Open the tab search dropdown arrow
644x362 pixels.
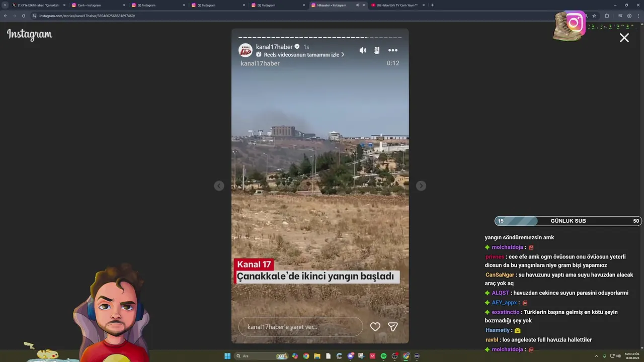pos(5,5)
